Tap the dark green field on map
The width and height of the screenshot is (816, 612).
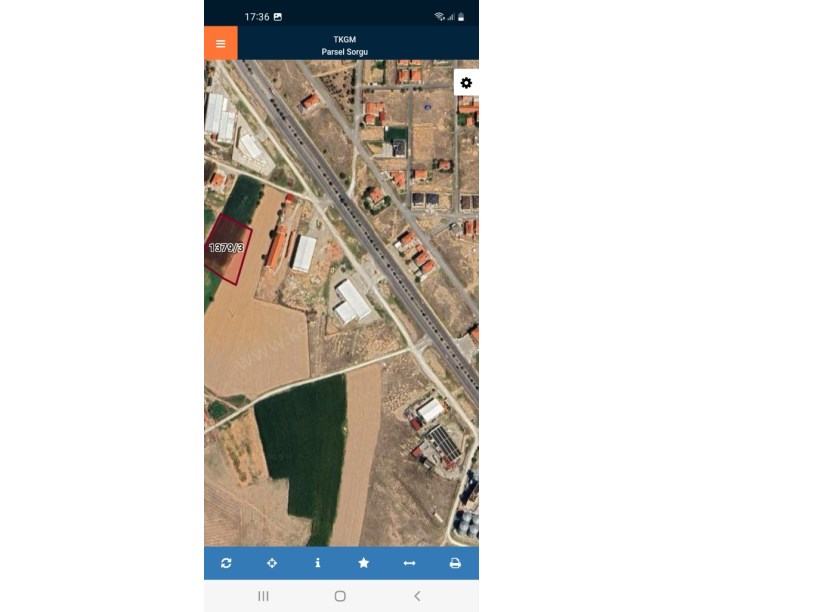(302, 448)
